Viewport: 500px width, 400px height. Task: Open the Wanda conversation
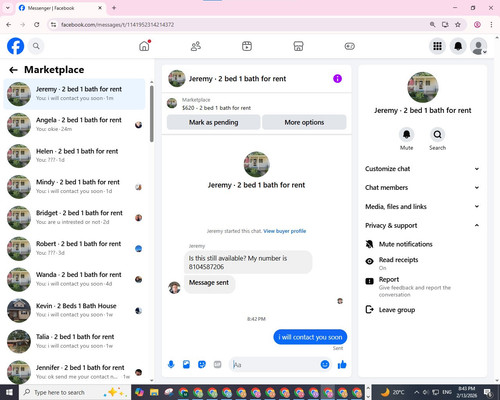(74, 279)
